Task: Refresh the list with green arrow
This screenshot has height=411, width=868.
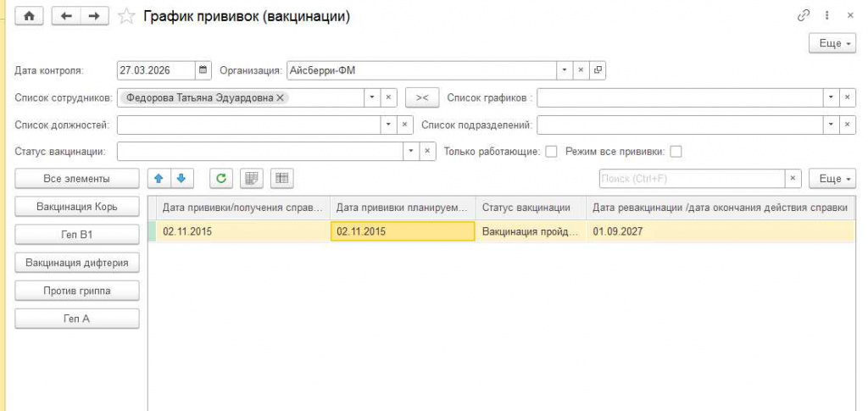Action: tap(221, 178)
